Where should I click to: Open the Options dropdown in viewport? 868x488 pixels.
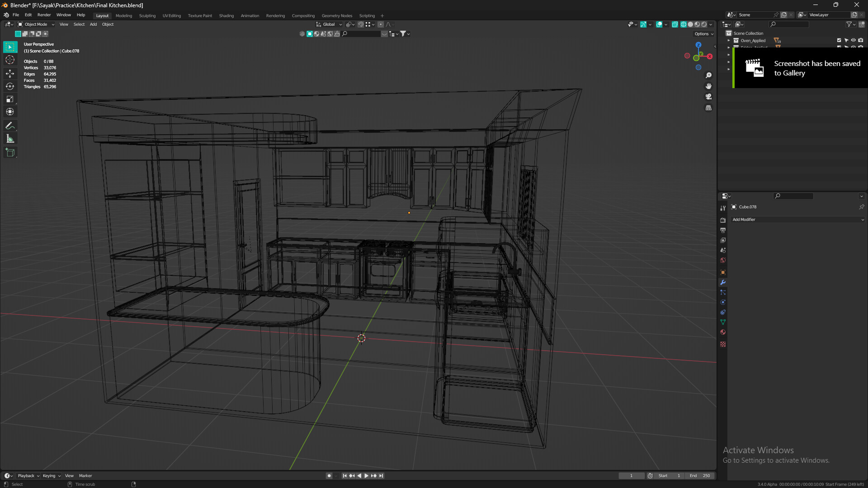coord(703,34)
